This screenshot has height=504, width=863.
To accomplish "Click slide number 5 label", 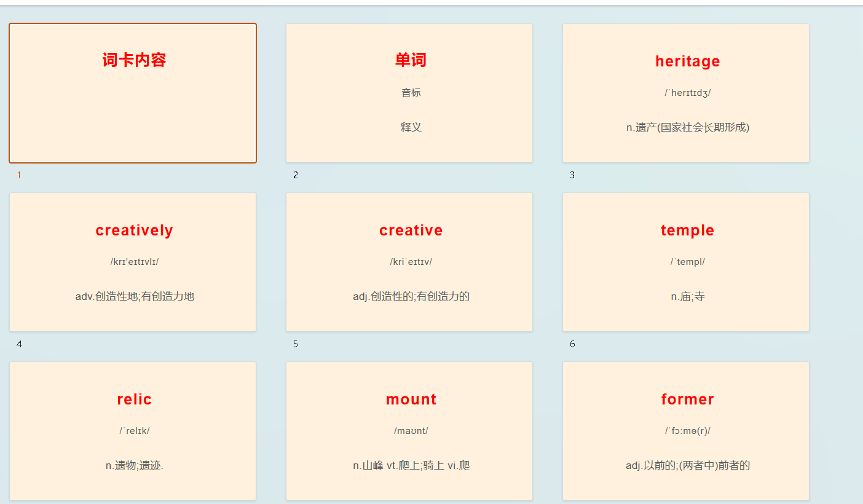I will tap(296, 344).
